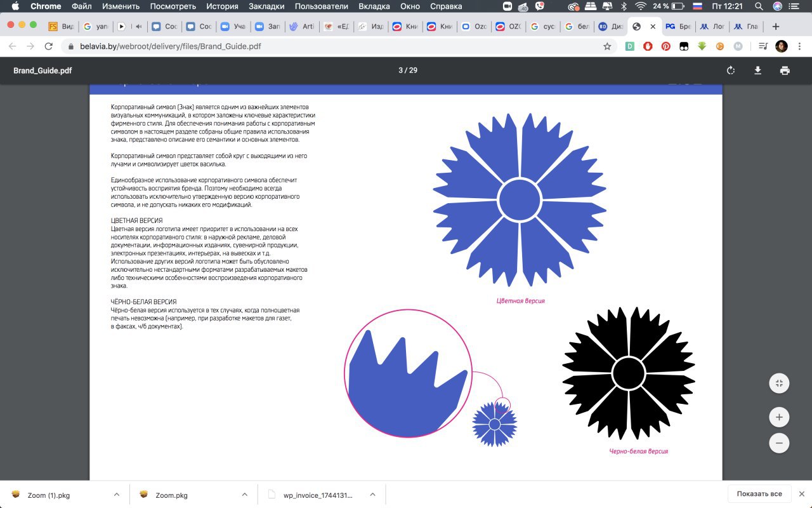Open the Zoom.pkg downloaded file

pyautogui.click(x=172, y=495)
